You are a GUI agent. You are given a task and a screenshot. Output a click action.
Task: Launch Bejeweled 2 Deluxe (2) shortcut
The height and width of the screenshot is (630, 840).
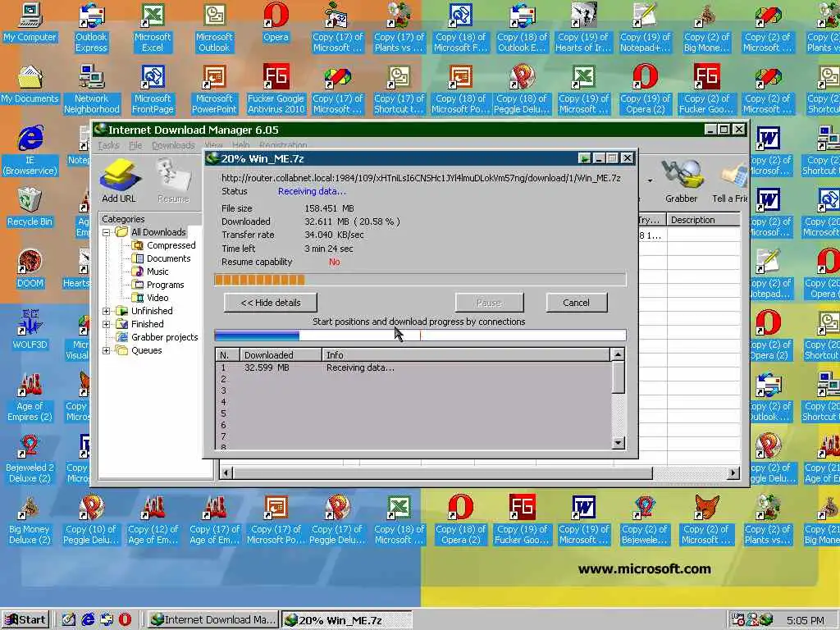[30, 459]
